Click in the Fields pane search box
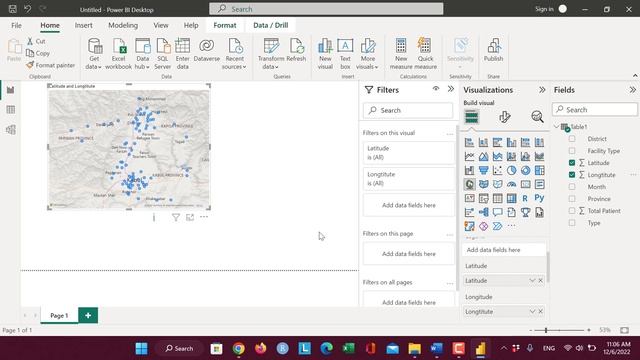This screenshot has height=360, width=640. pyautogui.click(x=595, y=109)
